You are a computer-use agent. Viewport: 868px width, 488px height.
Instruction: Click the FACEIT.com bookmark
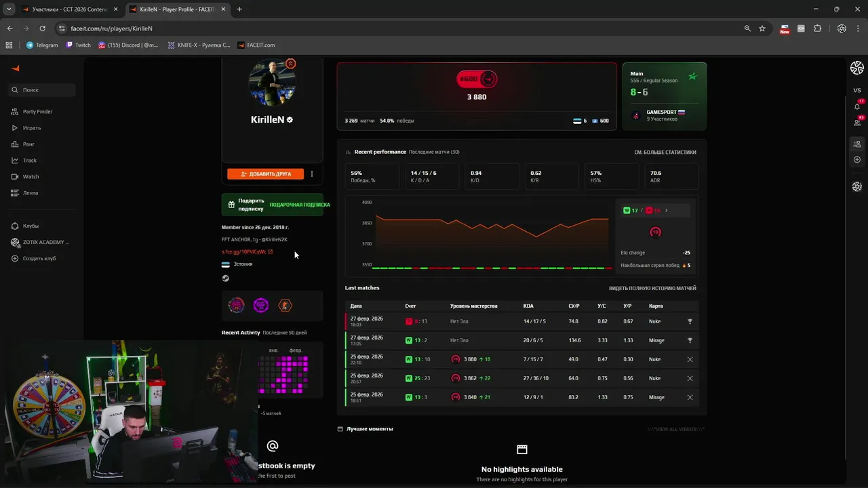pos(256,45)
